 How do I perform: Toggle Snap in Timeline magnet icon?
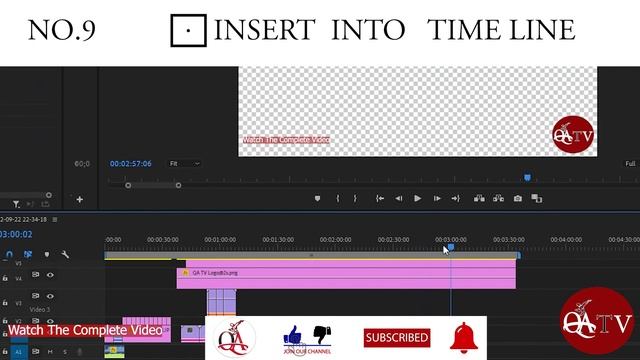(9, 254)
